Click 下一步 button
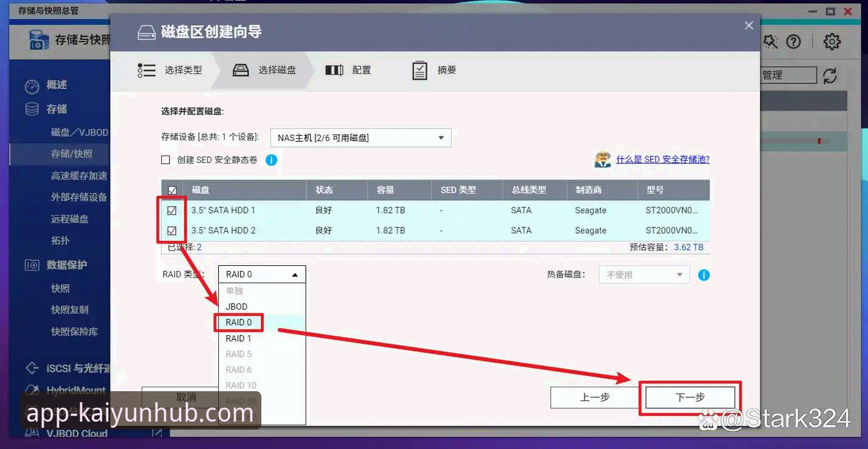The width and height of the screenshot is (868, 449). click(x=690, y=398)
